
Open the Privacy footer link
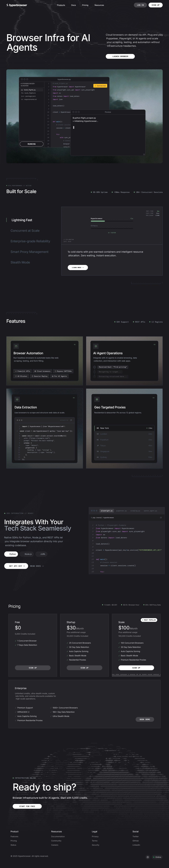coord(95,836)
